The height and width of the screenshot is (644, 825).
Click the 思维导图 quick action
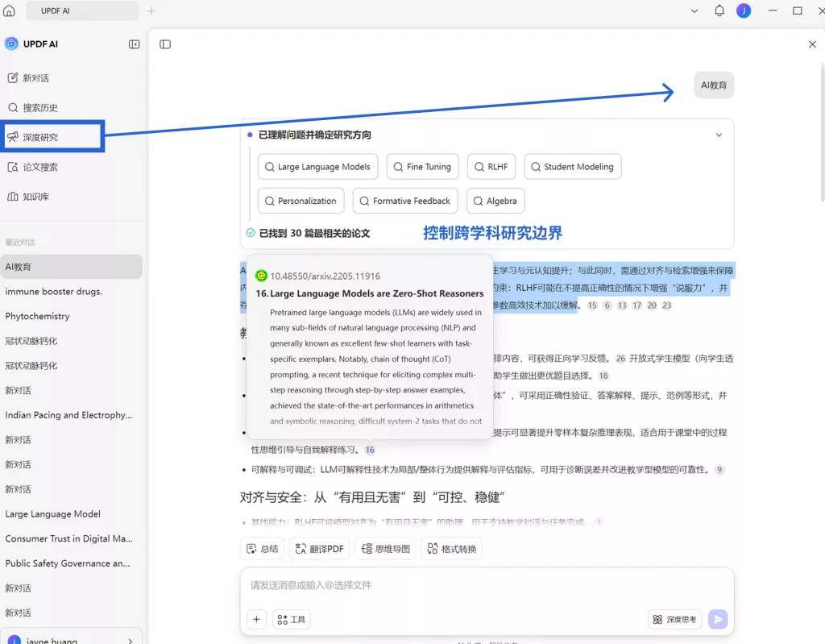386,549
